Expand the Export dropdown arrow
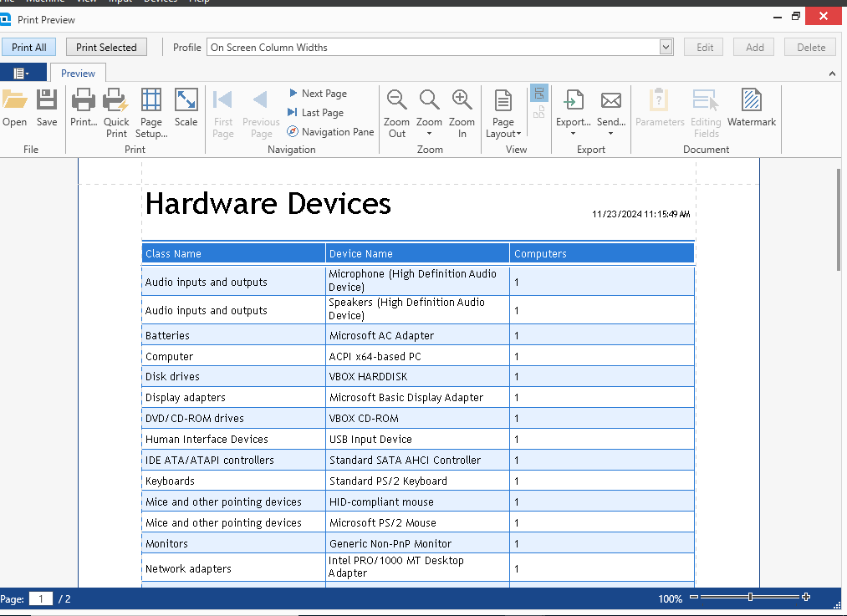 click(573, 134)
